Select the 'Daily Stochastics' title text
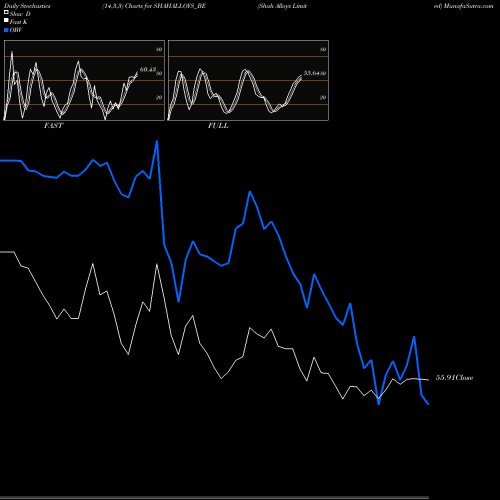Screen dimensions: 500x500 (27, 6)
